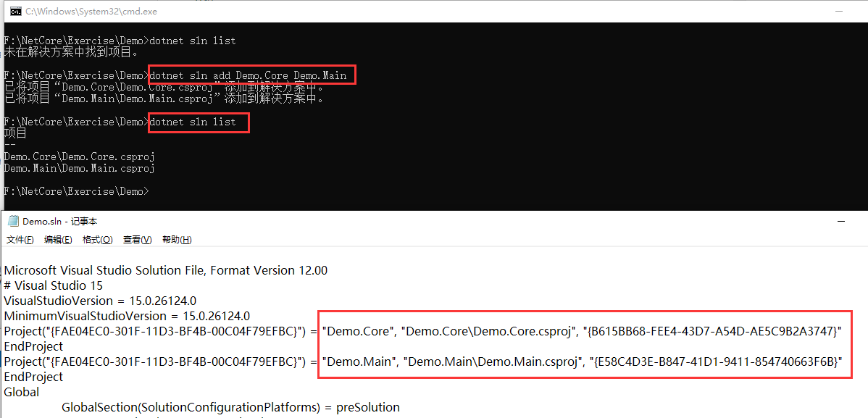Open the 文件(F) menu in Notepad
868x418 pixels.
[19, 239]
